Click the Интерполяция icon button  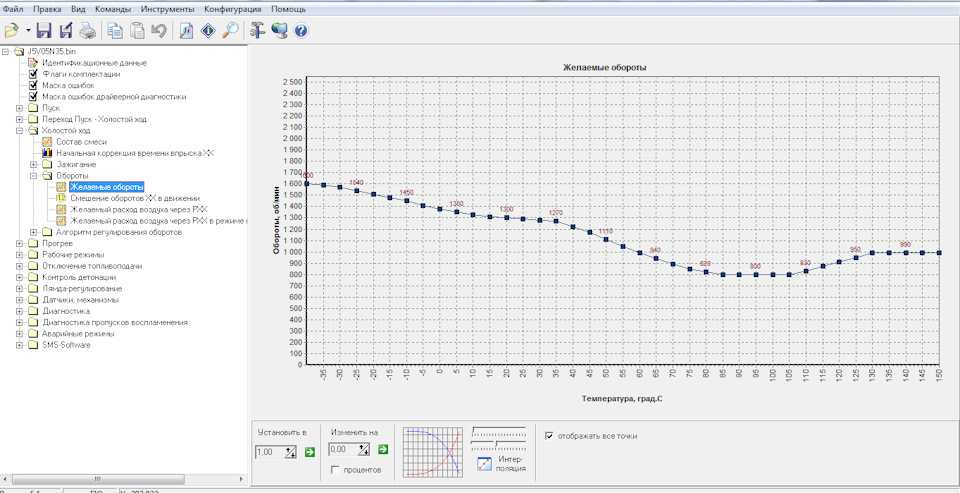pyautogui.click(x=484, y=463)
